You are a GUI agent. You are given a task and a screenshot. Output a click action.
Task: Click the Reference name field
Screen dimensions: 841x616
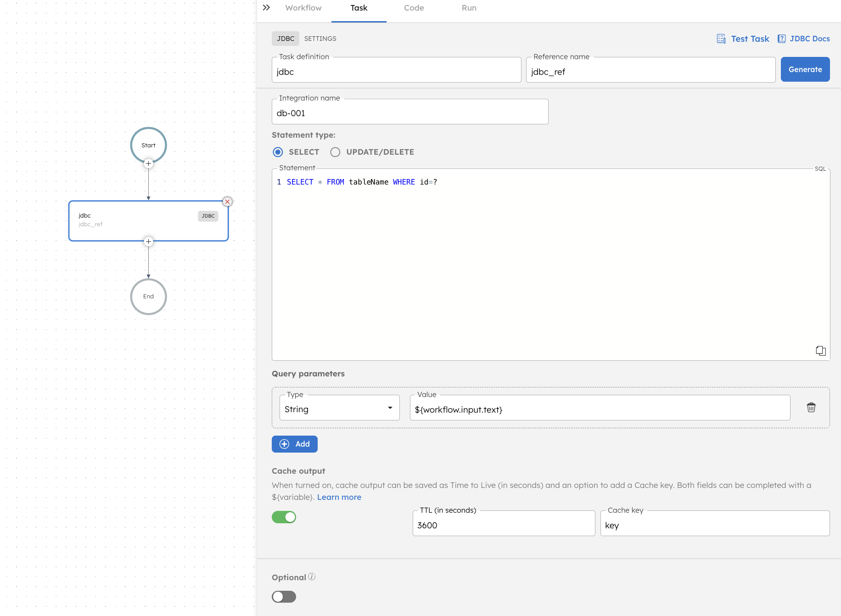coord(651,70)
